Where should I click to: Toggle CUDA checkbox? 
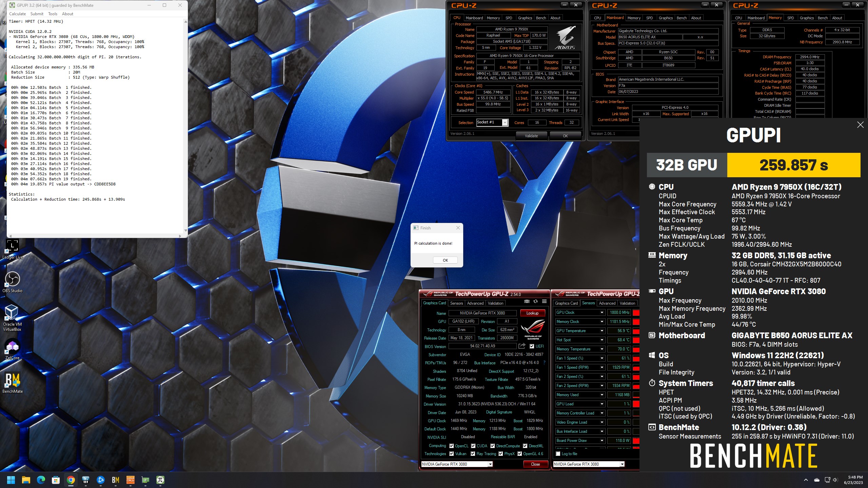point(473,446)
